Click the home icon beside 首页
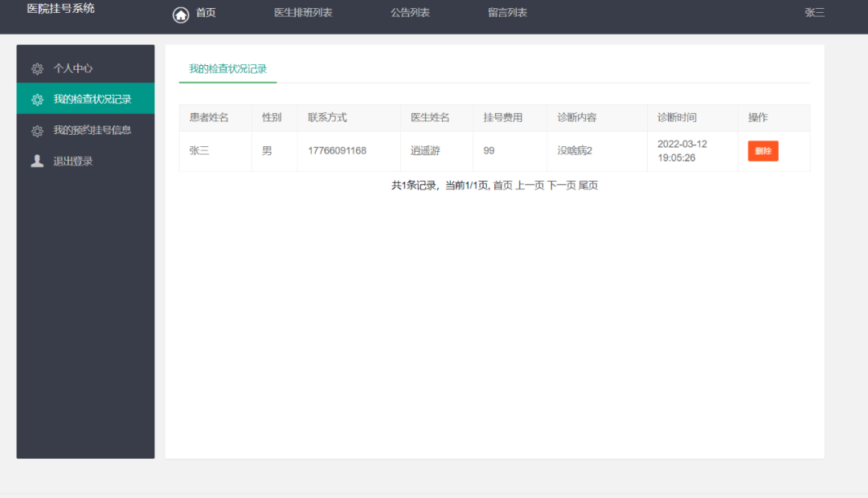 pyautogui.click(x=181, y=14)
